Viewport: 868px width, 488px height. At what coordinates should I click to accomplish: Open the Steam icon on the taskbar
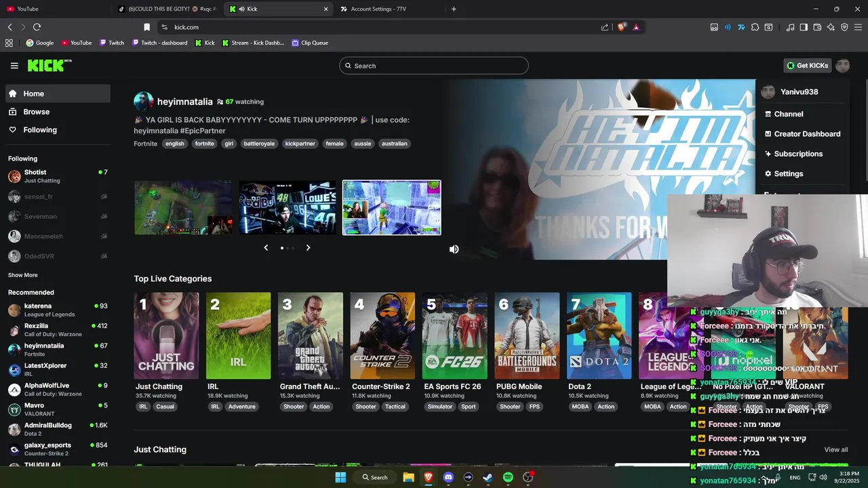488,477
